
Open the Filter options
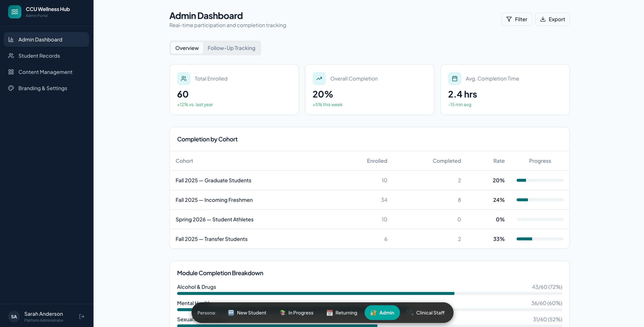(516, 19)
